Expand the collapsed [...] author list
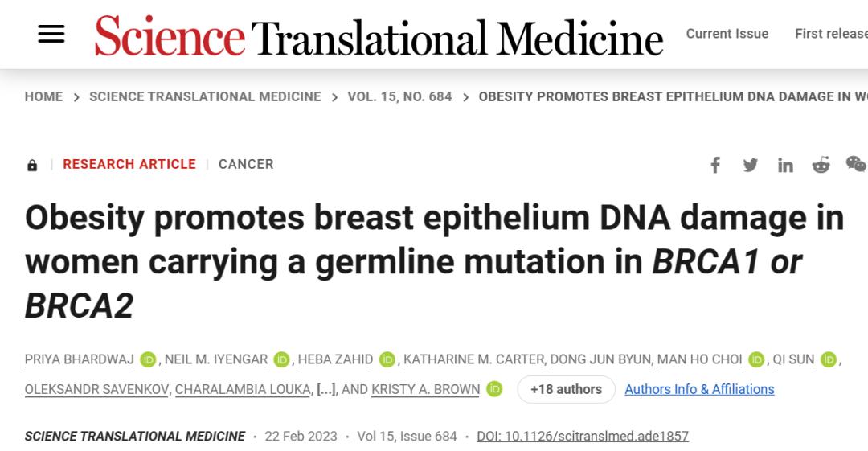This screenshot has height=451, width=868. pyautogui.click(x=326, y=389)
